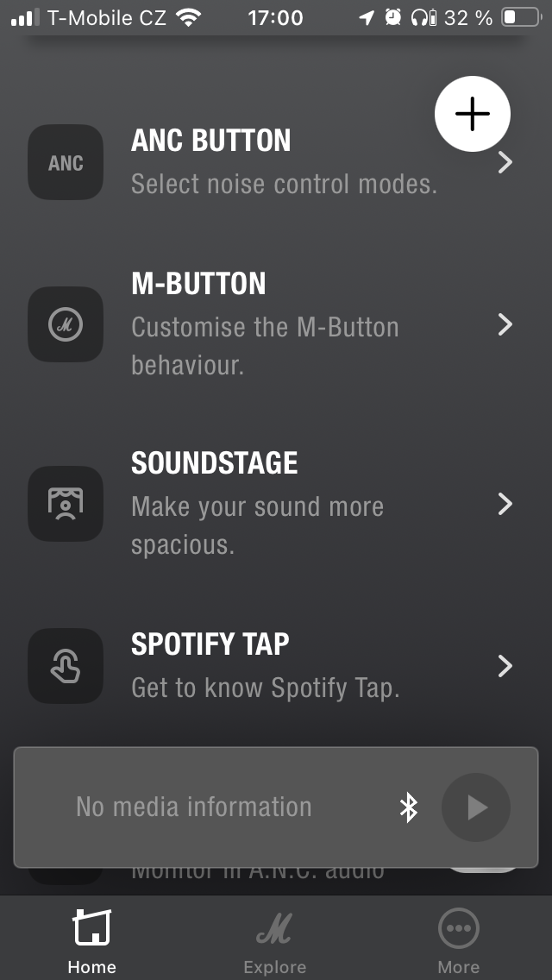Screen dimensions: 552x980
Task: Tap the Soundstage stage icon
Action: [x=66, y=504]
